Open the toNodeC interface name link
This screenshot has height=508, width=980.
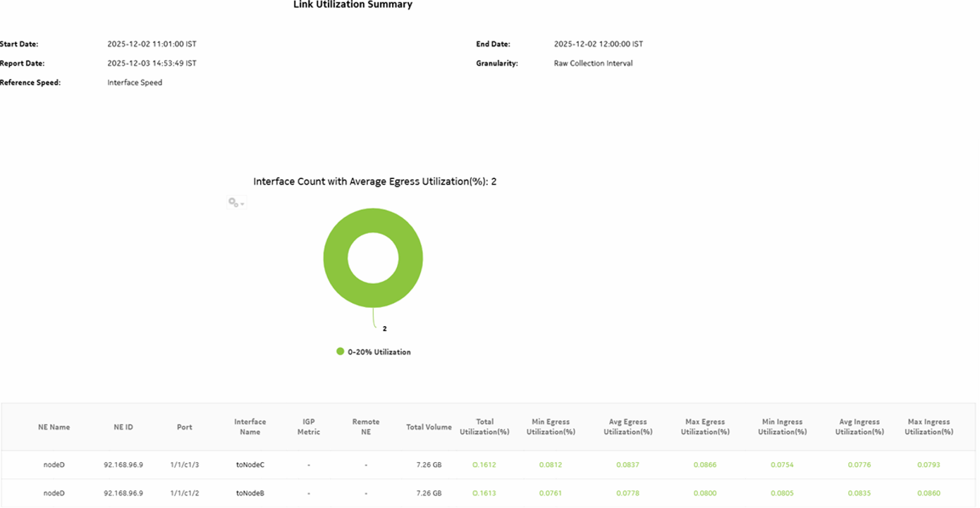point(251,464)
